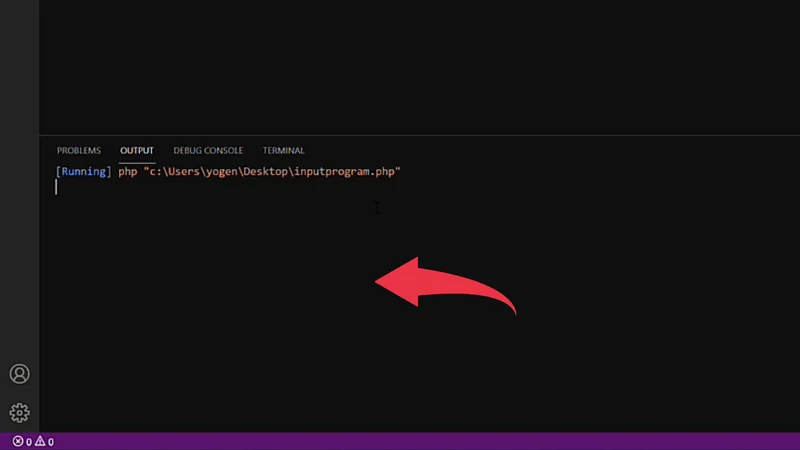Click the word php in output line

pyautogui.click(x=128, y=172)
